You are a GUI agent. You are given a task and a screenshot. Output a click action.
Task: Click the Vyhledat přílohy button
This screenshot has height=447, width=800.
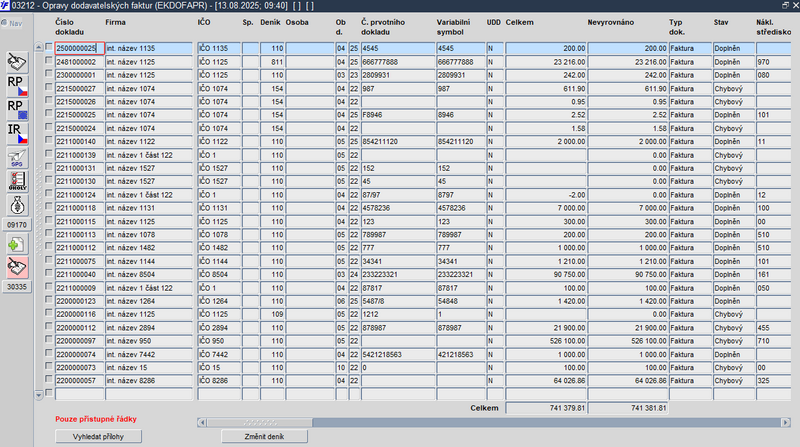[98, 437]
